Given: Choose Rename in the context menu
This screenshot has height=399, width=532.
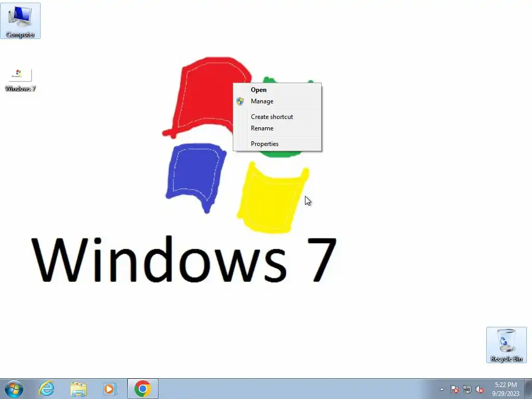Looking at the screenshot, I should [277, 128].
